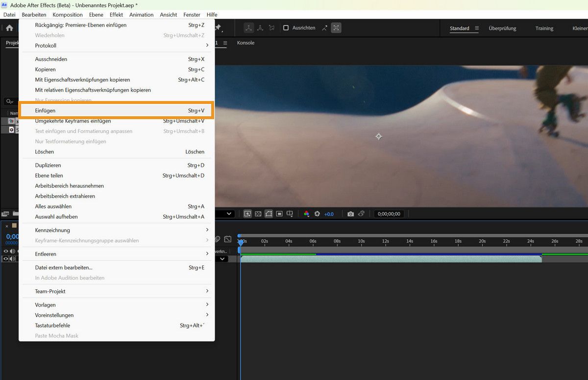
Task: Choose Ausschneiden in the menu
Action: tap(117, 59)
